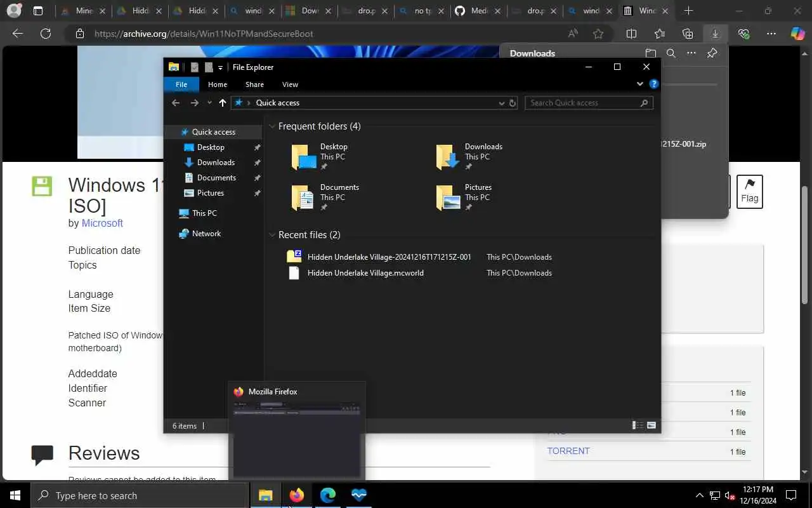This screenshot has width=812, height=508.
Task: Go up one folder level in File Explorer
Action: (x=223, y=103)
